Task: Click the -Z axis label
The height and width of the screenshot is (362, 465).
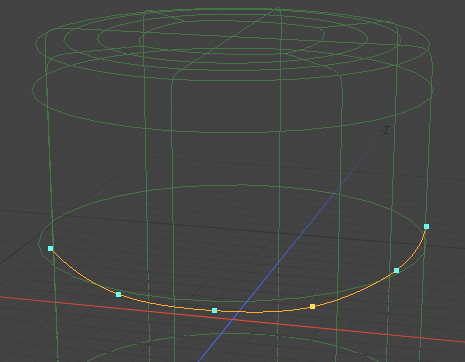Action: tap(384, 130)
